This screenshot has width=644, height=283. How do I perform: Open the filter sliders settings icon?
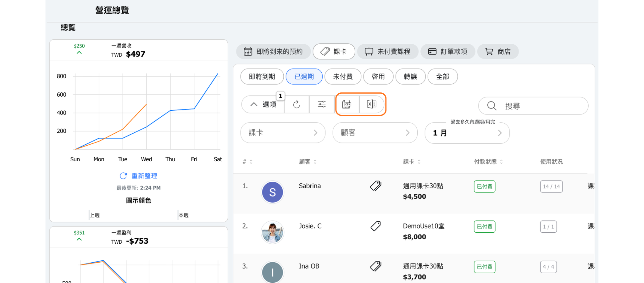pyautogui.click(x=321, y=104)
